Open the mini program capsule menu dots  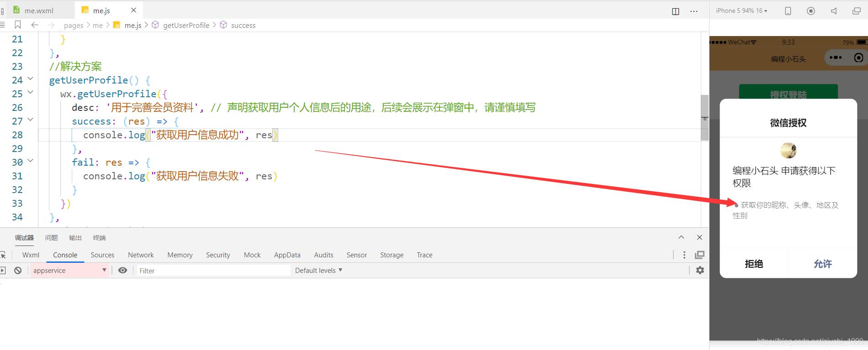tap(836, 57)
